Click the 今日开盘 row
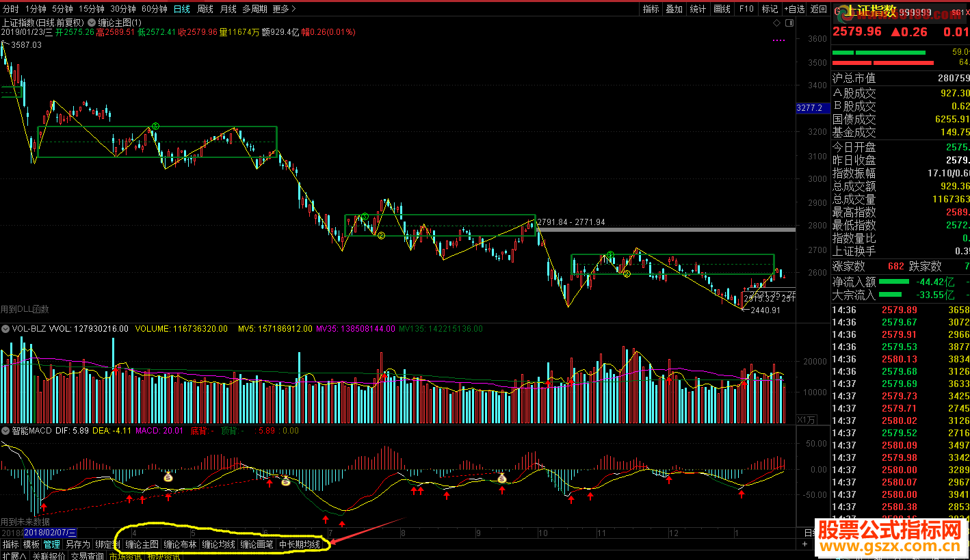970x560 pixels. click(901, 147)
